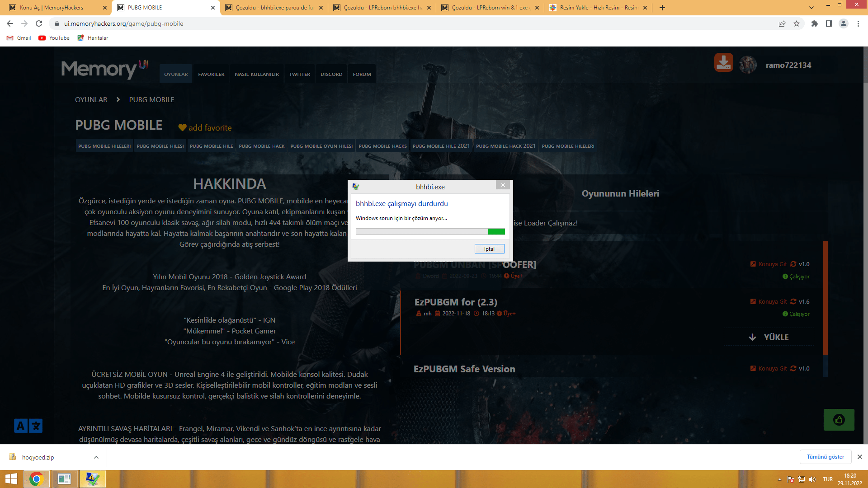The height and width of the screenshot is (488, 868).
Task: Open the DISCORD menu item
Action: coord(331,74)
